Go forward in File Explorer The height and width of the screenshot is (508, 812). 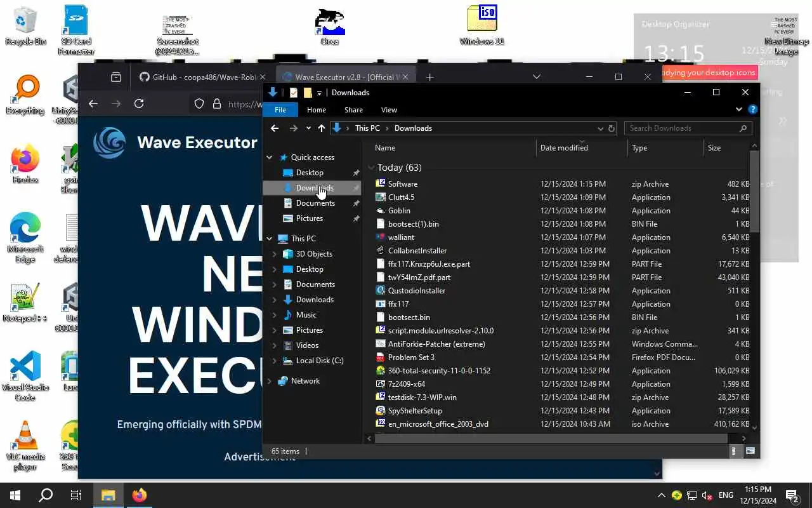[293, 128]
